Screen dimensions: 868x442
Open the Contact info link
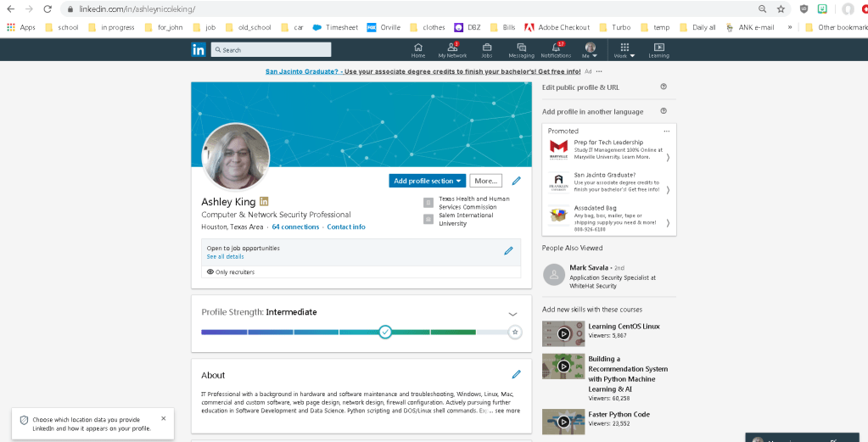[x=346, y=227]
